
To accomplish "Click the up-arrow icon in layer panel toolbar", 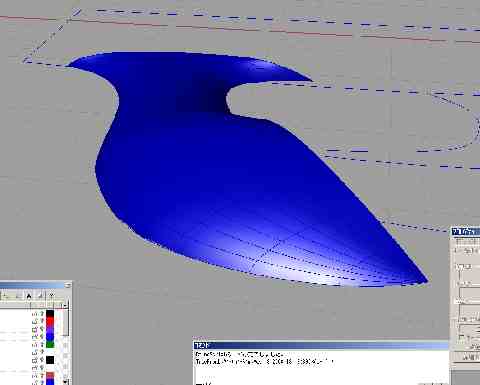I will [x=29, y=296].
